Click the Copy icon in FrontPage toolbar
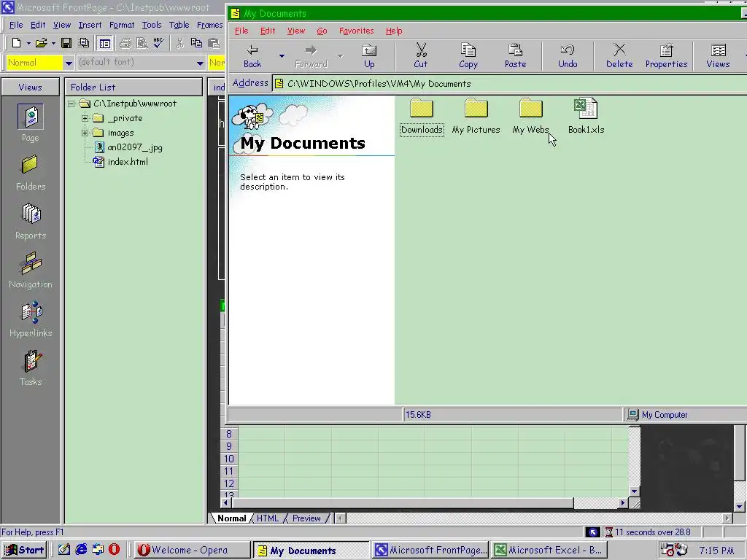 [x=196, y=43]
